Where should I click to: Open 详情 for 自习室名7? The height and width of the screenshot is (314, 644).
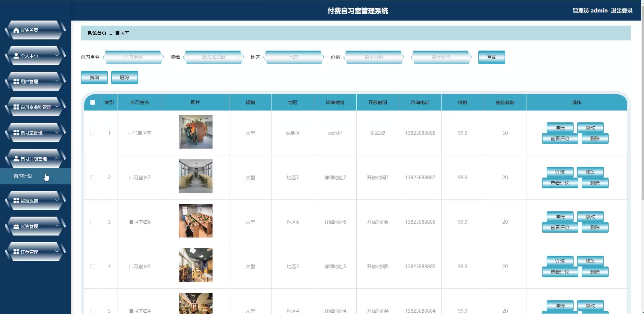(x=560, y=172)
